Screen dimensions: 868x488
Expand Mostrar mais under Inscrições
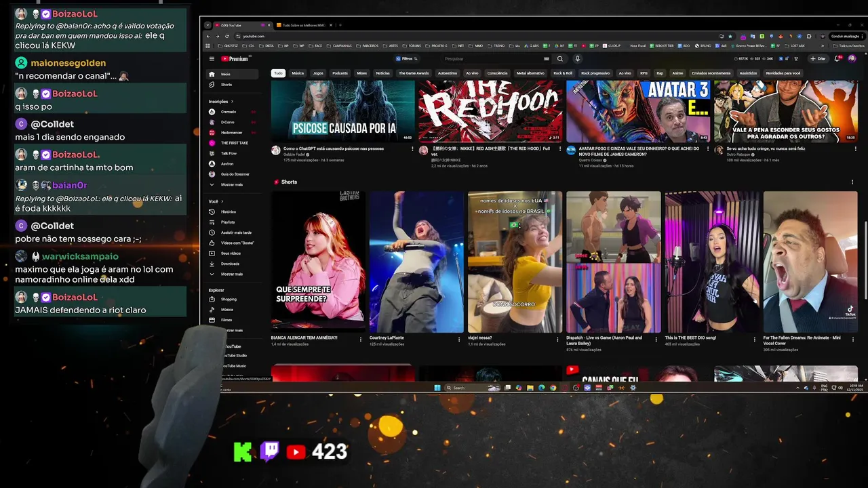[x=231, y=184]
